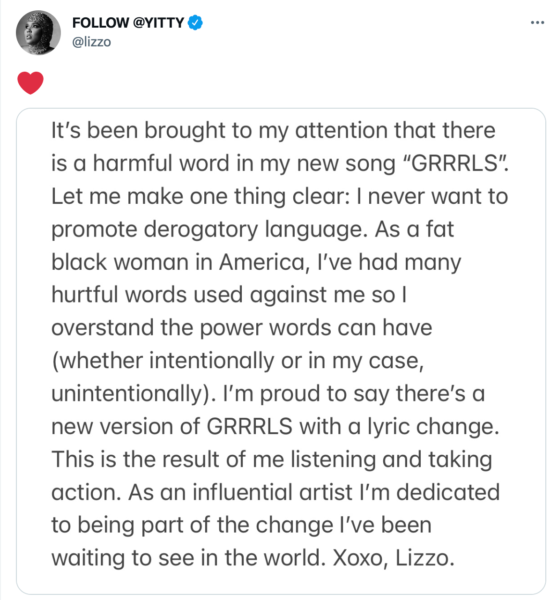
Task: Open the three-dot more options menu
Action: tap(537, 23)
